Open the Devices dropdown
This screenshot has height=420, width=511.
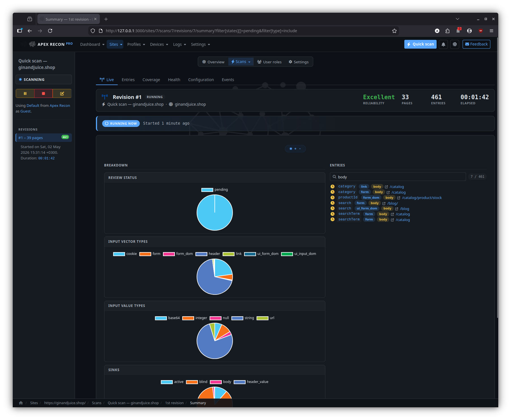[159, 44]
